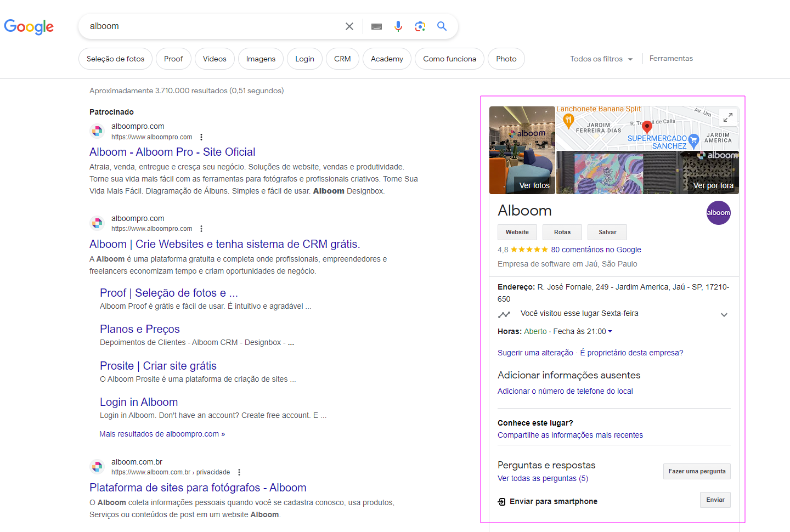Select the Photo filter chip
790x532 pixels.
point(506,59)
